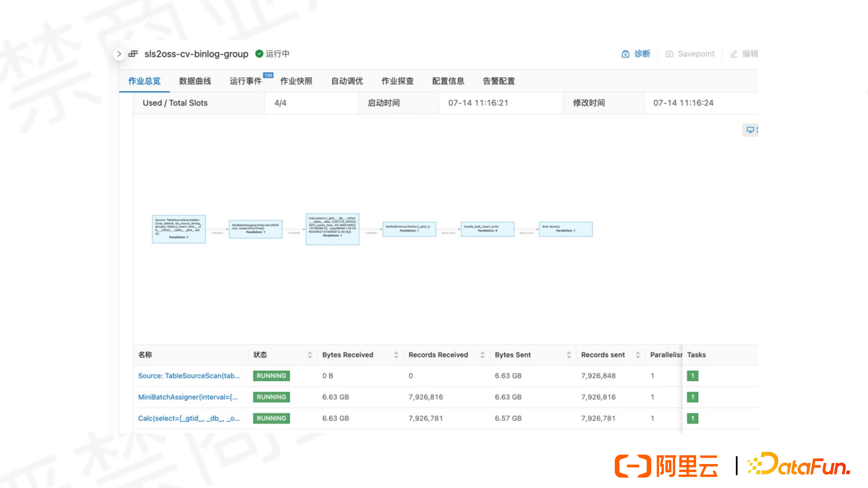The height and width of the screenshot is (488, 868).
Task: Click the 0 B bytes received cell
Action: pos(327,376)
